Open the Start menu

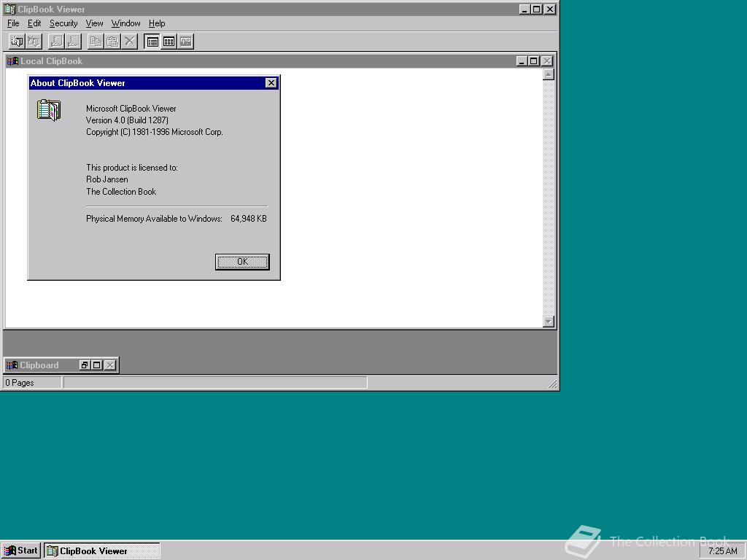tap(21, 551)
